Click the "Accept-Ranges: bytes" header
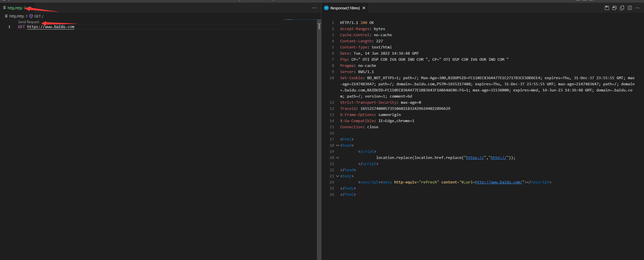The width and height of the screenshot is (644, 260). pos(363,29)
